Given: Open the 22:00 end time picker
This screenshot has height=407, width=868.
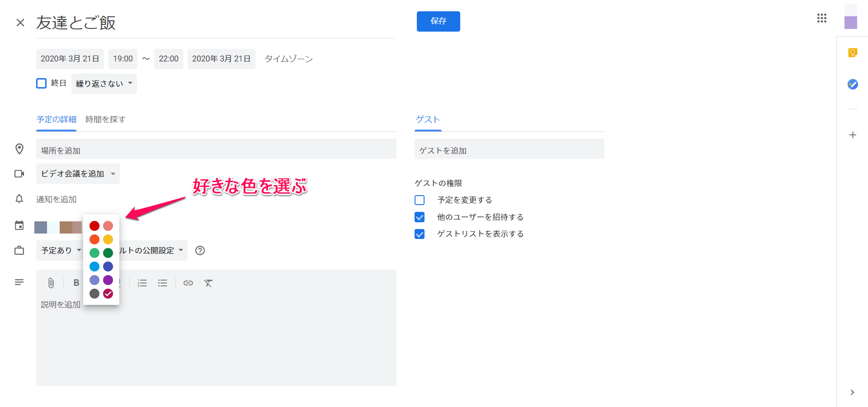Looking at the screenshot, I should (169, 59).
